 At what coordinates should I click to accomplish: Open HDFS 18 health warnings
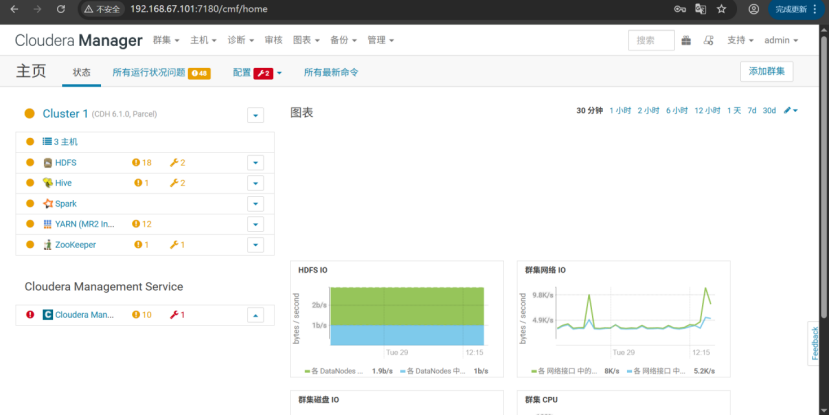click(142, 163)
